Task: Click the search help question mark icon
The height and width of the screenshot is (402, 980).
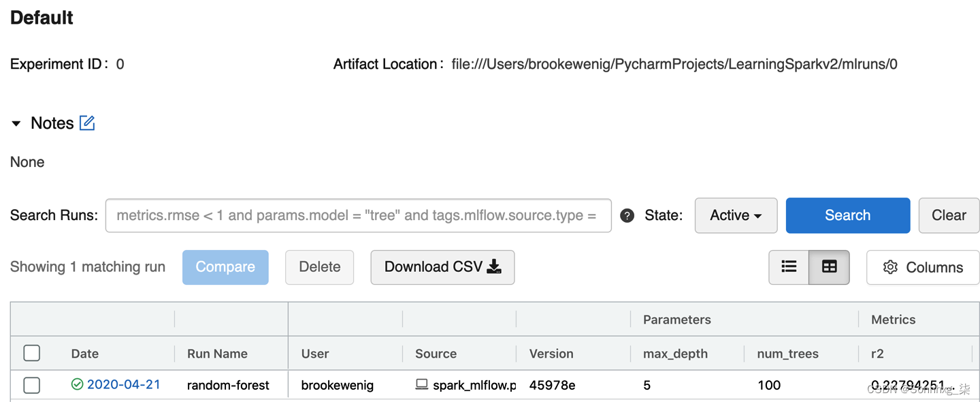Action: [627, 216]
